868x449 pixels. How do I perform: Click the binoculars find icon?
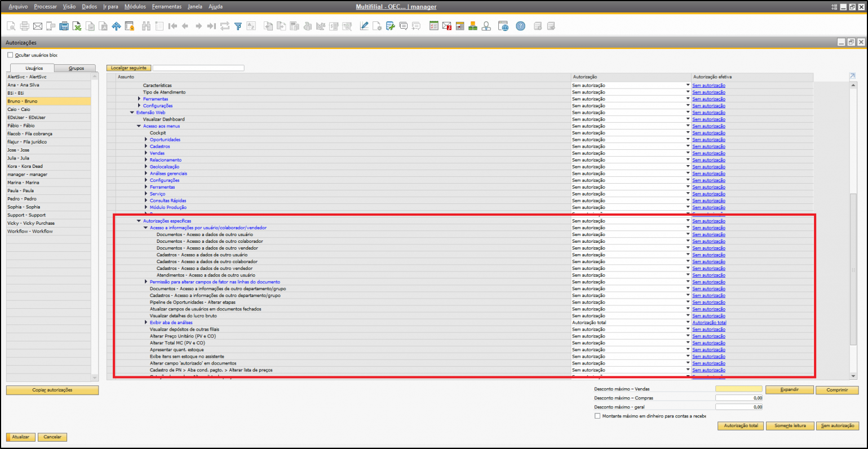[146, 26]
